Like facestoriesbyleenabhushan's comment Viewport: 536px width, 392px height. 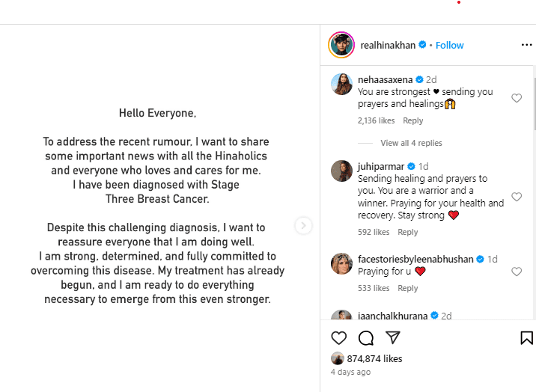(x=516, y=272)
